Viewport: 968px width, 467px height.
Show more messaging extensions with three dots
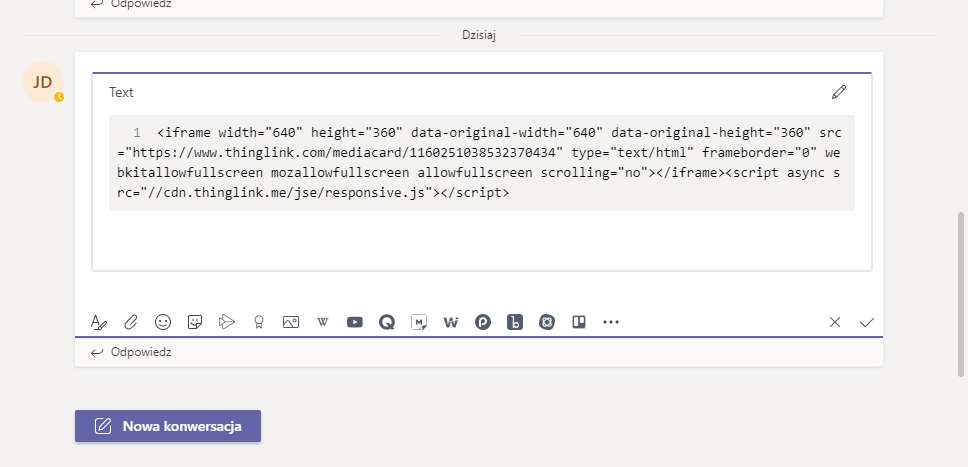click(x=611, y=322)
